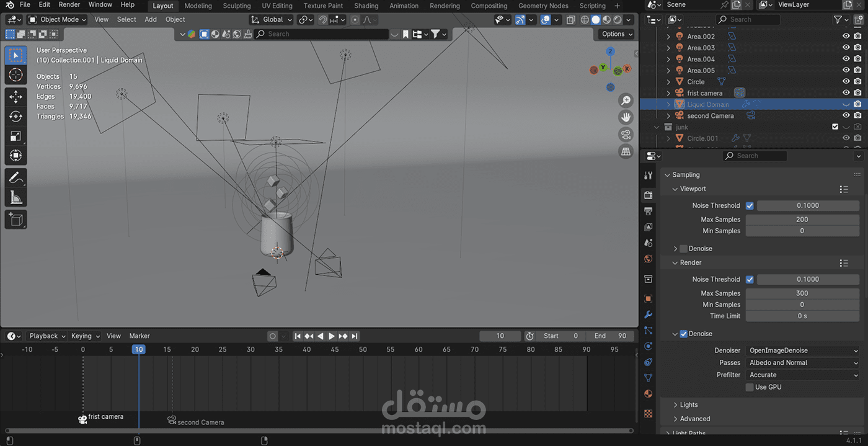This screenshot has width=868, height=446.
Task: Open the Object properties tab
Action: 649,298
